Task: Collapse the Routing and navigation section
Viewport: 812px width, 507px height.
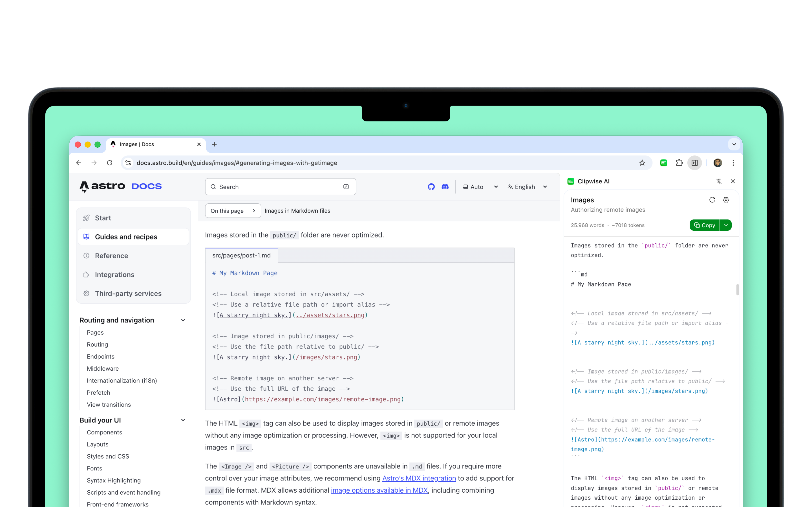Action: point(183,320)
